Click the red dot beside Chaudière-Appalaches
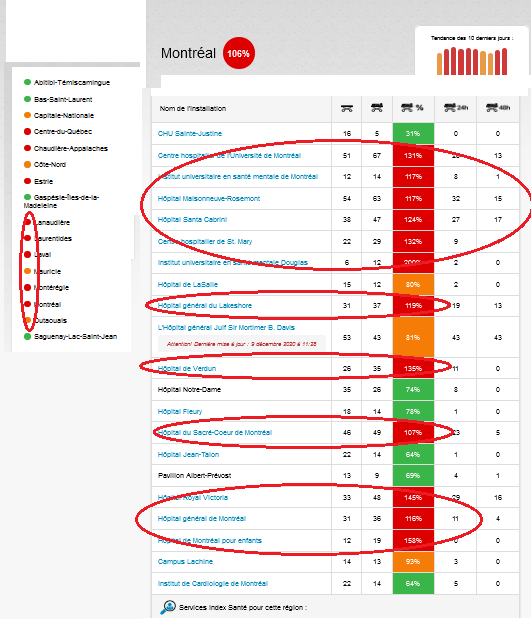The image size is (531, 619). click(x=27, y=148)
